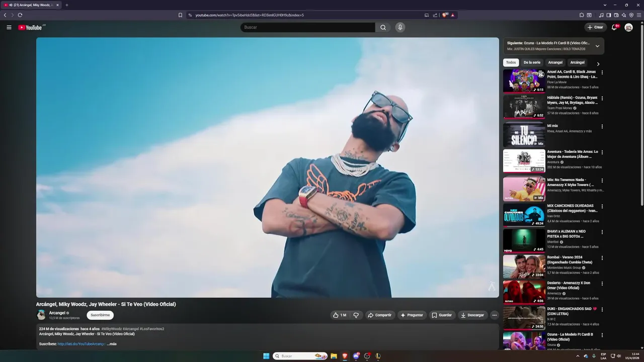Select the second Arcángel filter chip

tap(578, 62)
